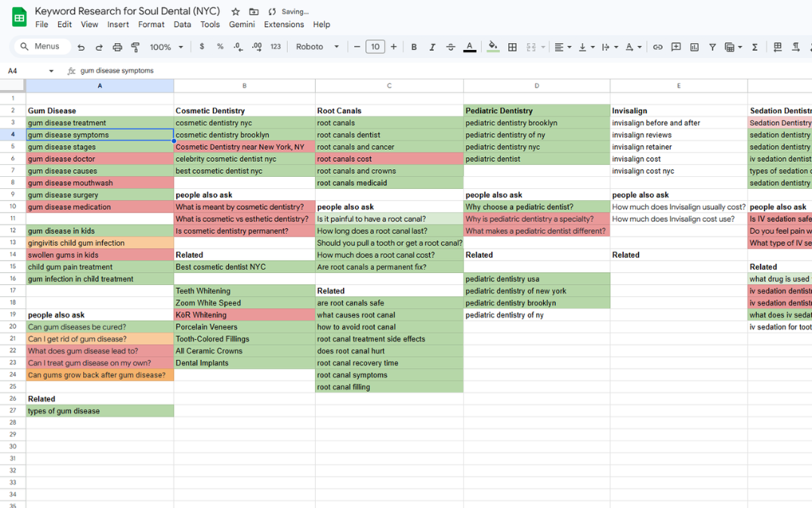Image resolution: width=812 pixels, height=508 pixels.
Task: Open the zoom 100% dropdown
Action: point(166,47)
